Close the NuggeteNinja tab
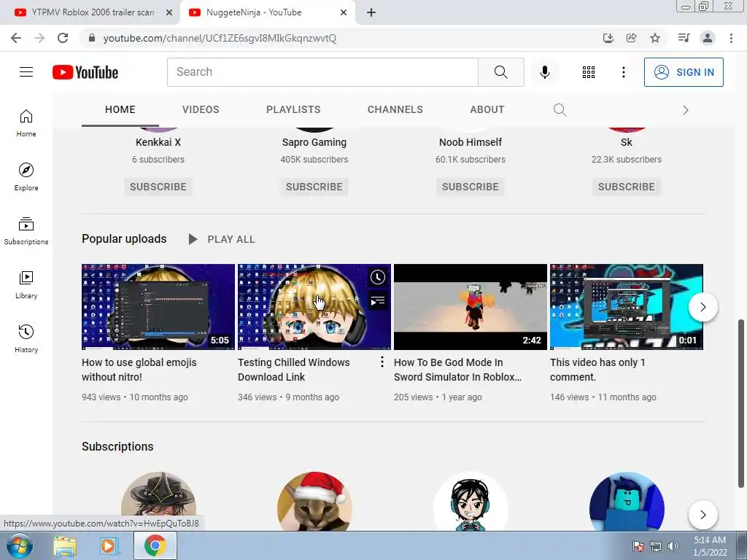The width and height of the screenshot is (747, 560). pos(344,12)
